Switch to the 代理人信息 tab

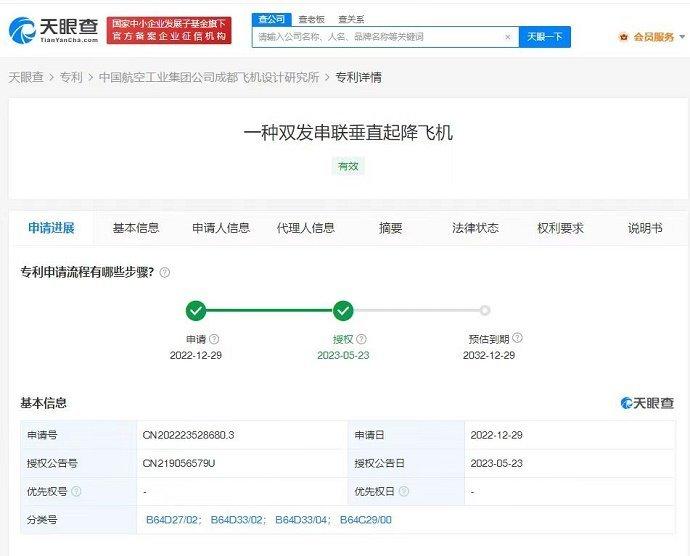(x=306, y=228)
